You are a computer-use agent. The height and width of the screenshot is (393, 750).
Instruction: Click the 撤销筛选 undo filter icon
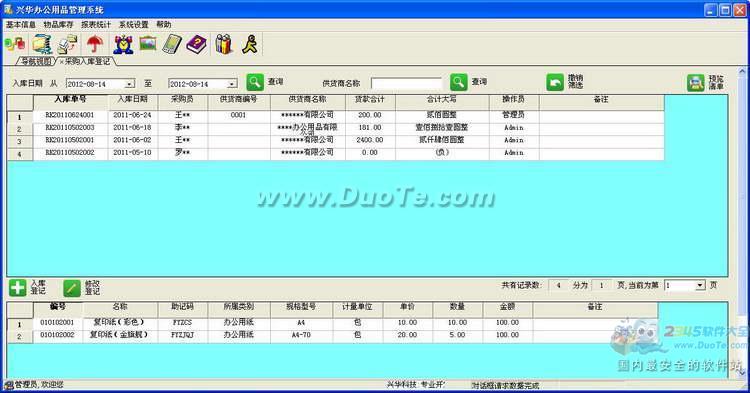[555, 82]
